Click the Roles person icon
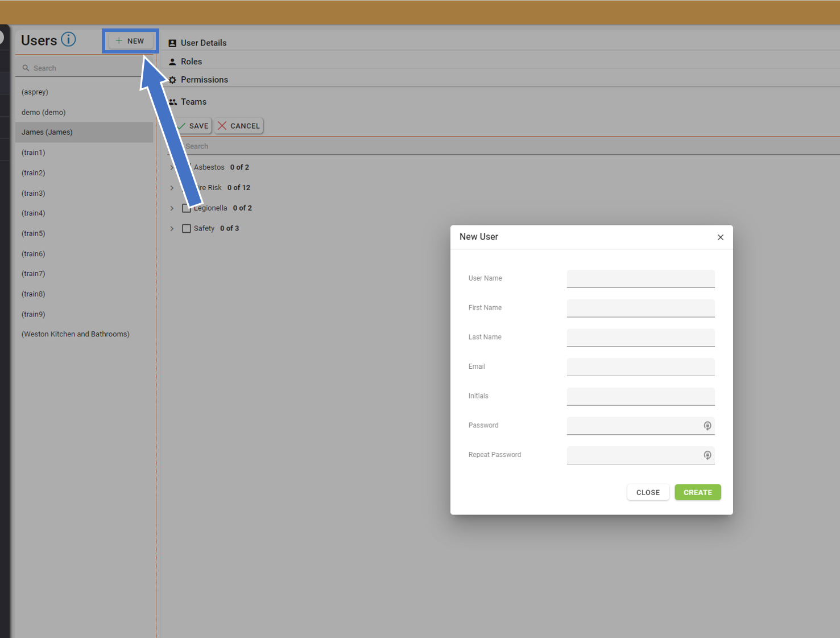 (x=172, y=62)
